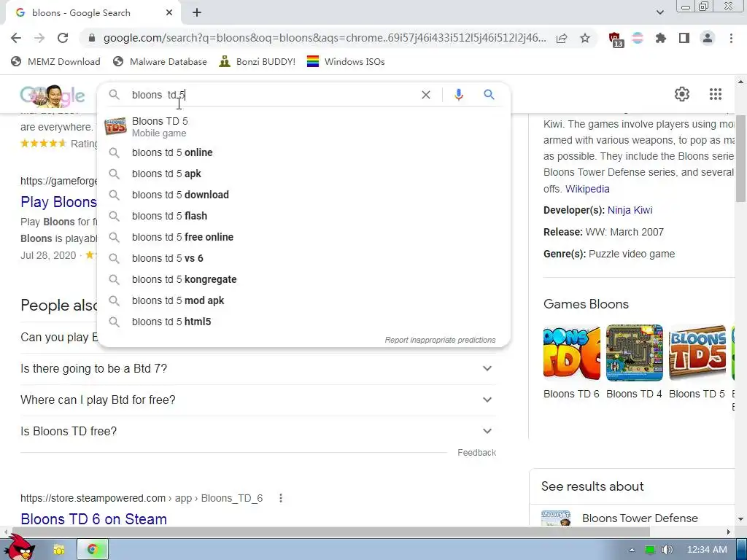Select suggestion bloons td 5 vs 6
747x560 pixels.
point(303,258)
